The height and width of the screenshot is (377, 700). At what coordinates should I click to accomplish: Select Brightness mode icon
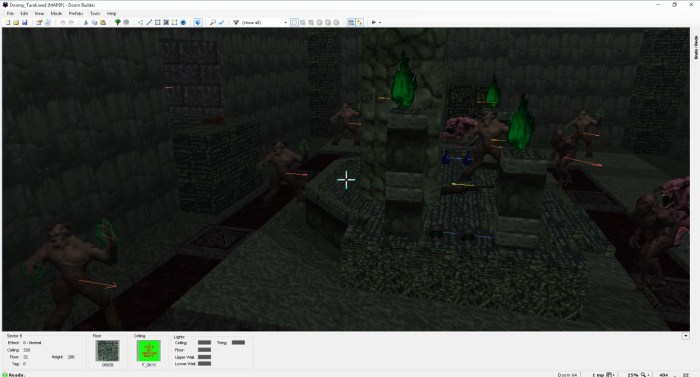tap(166, 22)
